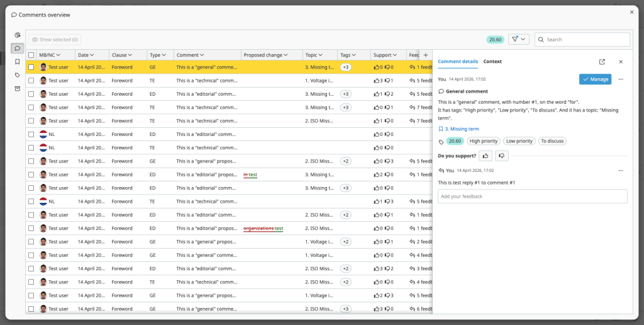644x325 pixels.
Task: Open the Tags column dropdown
Action: click(353, 55)
